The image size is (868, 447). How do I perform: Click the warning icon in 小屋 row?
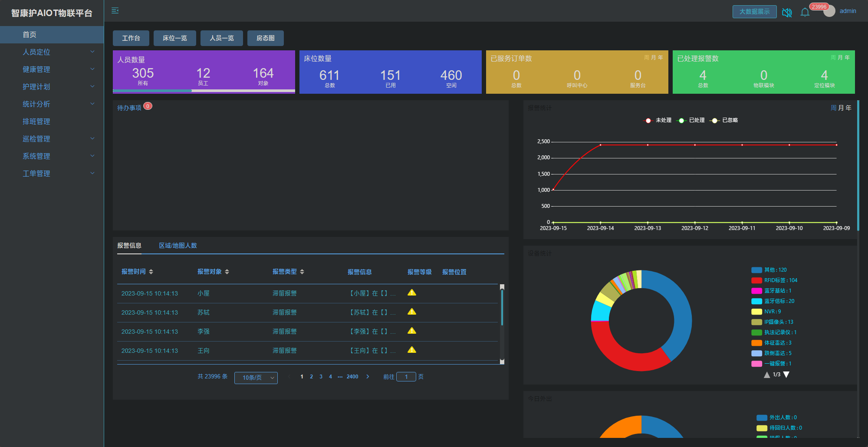(x=412, y=293)
